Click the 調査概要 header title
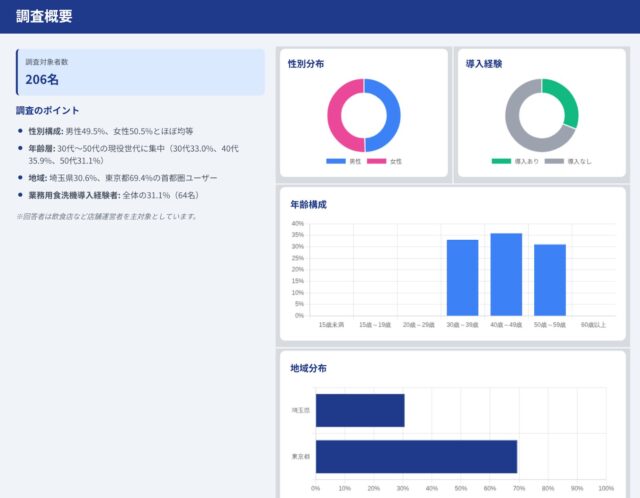 pos(44,16)
